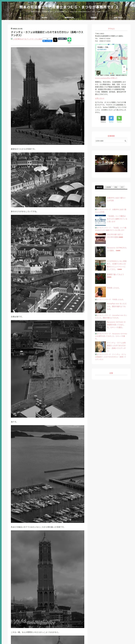The width and height of the screenshot is (135, 644).
Task: Click the 記事入力 link
Action: [114, 78]
